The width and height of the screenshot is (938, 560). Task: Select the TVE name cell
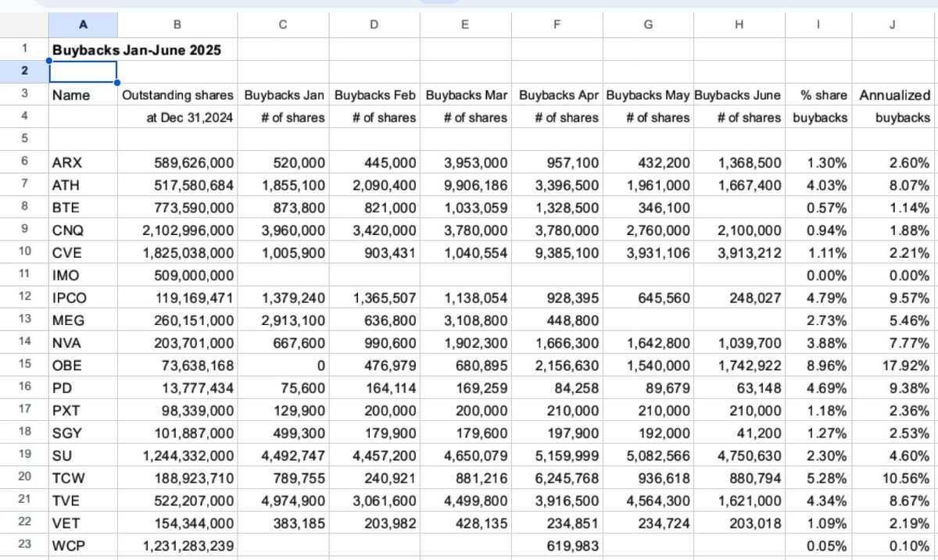[x=84, y=501]
